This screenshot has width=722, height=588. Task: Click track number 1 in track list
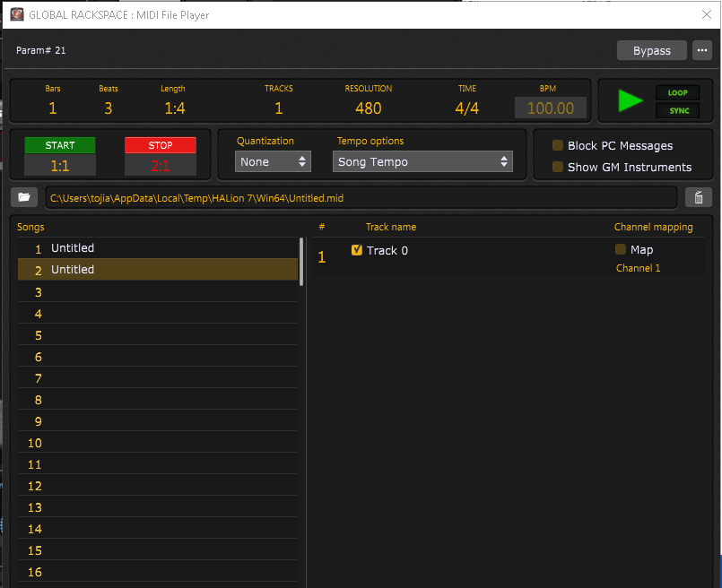point(321,256)
